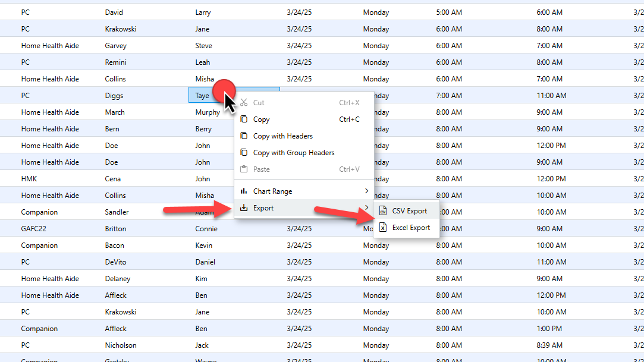Click the Copy with Group Headers icon

(x=244, y=153)
